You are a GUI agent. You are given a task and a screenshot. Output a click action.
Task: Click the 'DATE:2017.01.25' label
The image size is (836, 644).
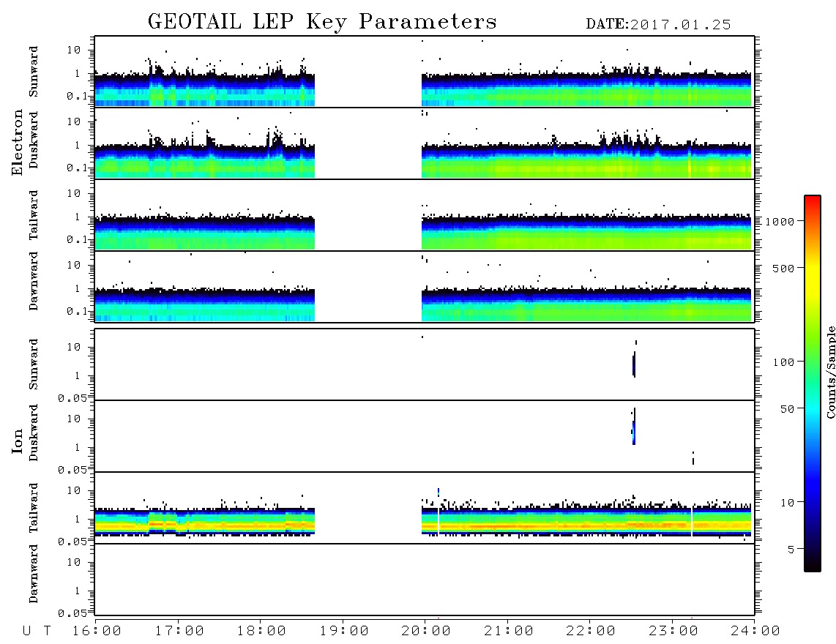tap(658, 25)
